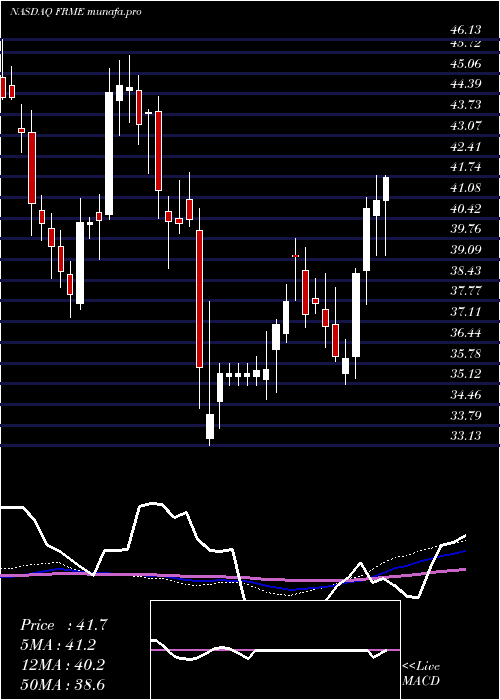The width and height of the screenshot is (500, 700).
Task: Select the 39.76 price axis label
Action: pos(466,229)
